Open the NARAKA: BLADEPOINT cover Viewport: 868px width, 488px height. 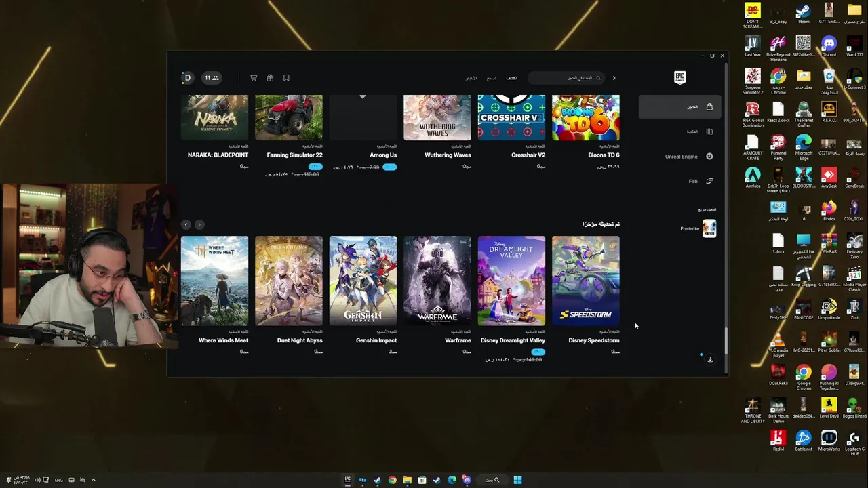point(214,117)
